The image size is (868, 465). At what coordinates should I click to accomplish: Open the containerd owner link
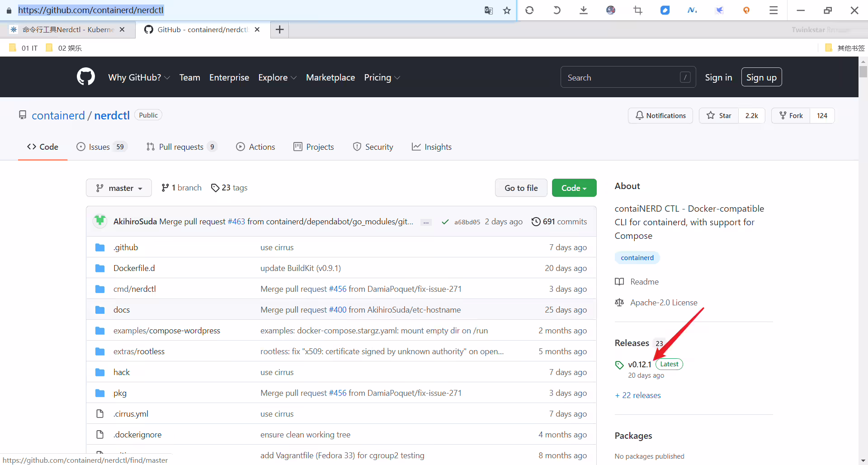point(58,115)
